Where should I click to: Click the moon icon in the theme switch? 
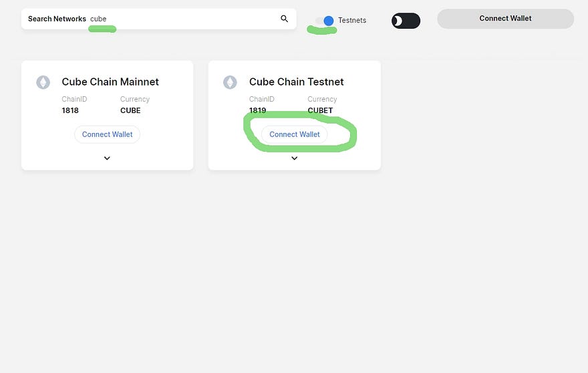(398, 21)
